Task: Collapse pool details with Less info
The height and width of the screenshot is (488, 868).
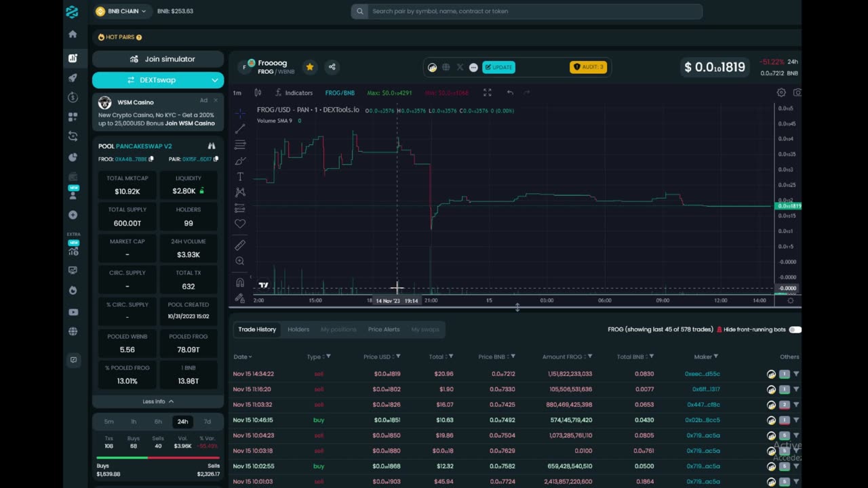Action: pyautogui.click(x=158, y=401)
